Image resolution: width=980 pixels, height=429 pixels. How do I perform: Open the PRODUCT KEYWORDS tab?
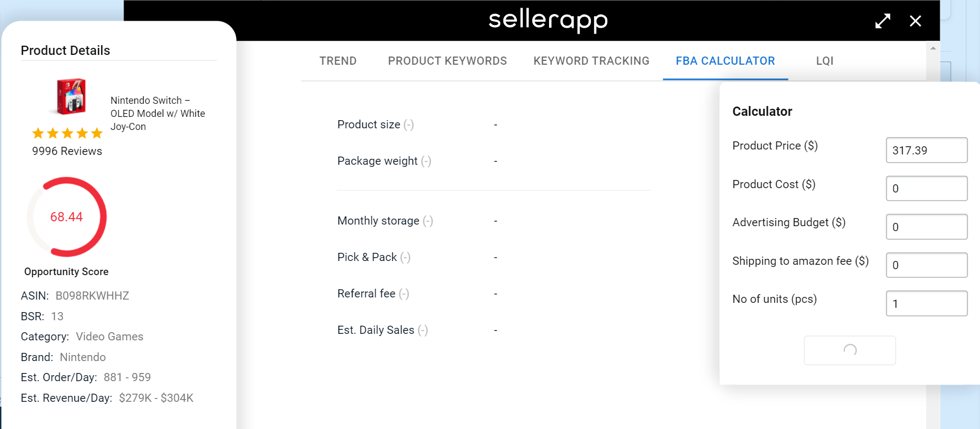tap(447, 61)
